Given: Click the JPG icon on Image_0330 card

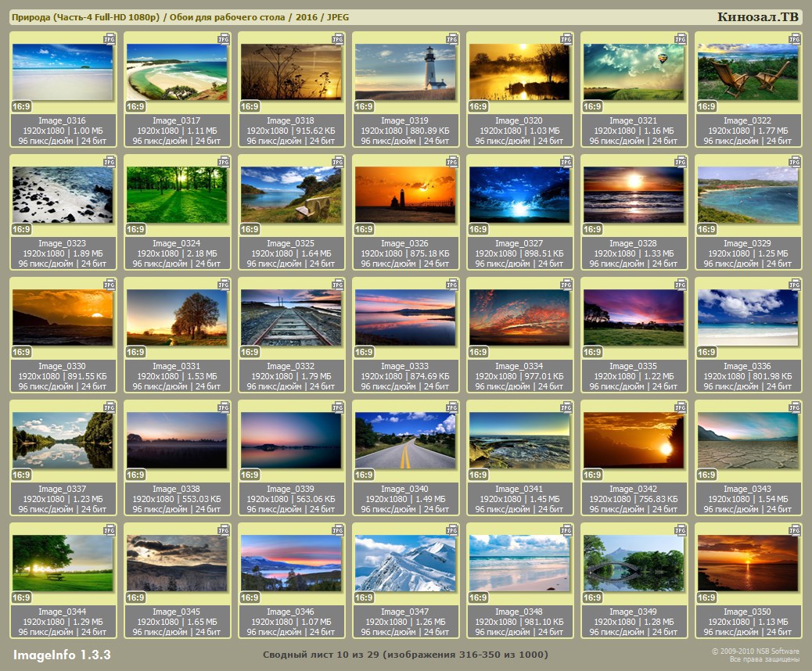Looking at the screenshot, I should pos(110,285).
